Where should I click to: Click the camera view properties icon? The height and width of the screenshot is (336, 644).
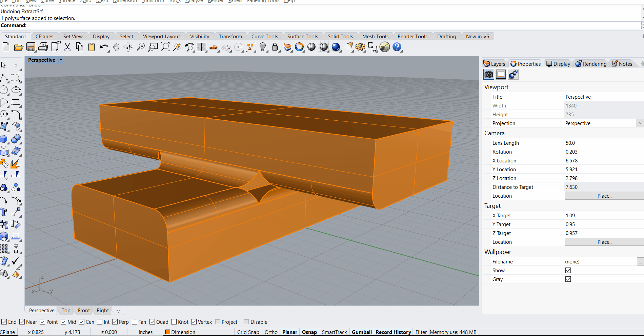(x=489, y=74)
